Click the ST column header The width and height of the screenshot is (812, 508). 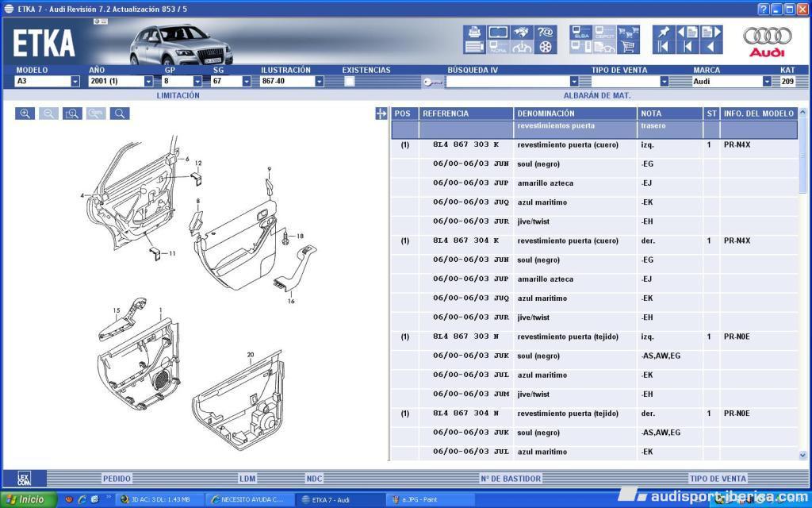pyautogui.click(x=711, y=114)
